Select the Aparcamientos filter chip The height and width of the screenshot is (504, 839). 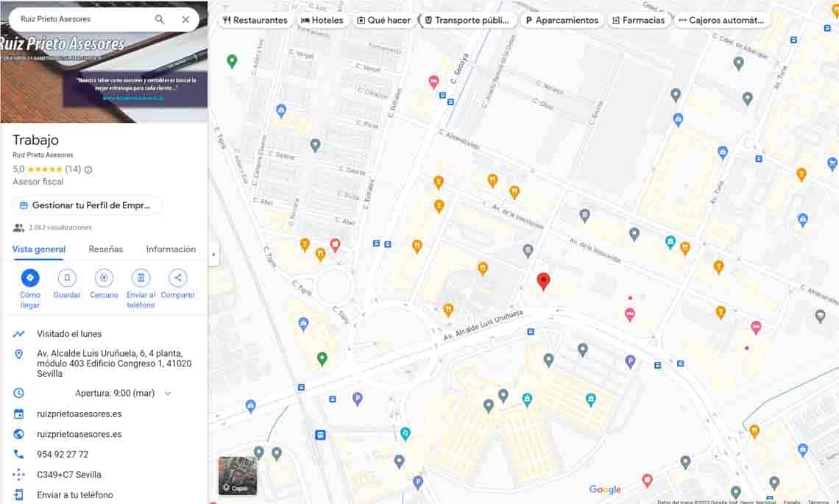click(562, 20)
